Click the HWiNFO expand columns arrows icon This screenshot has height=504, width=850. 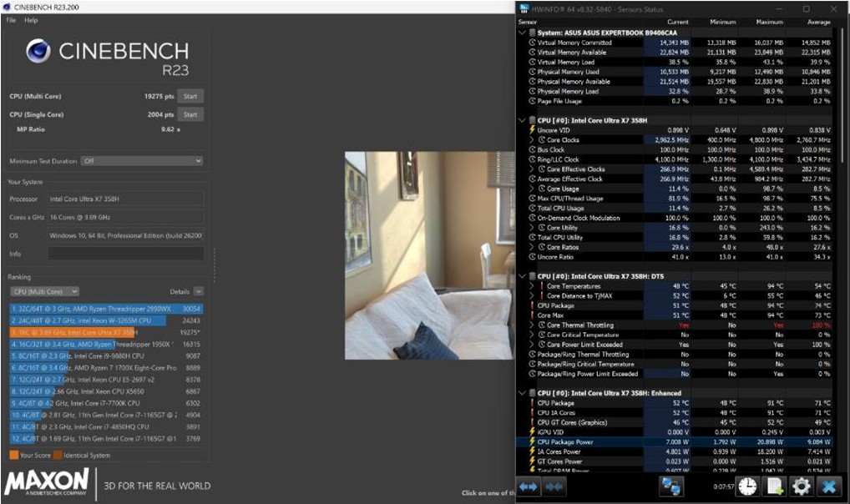tap(528, 486)
